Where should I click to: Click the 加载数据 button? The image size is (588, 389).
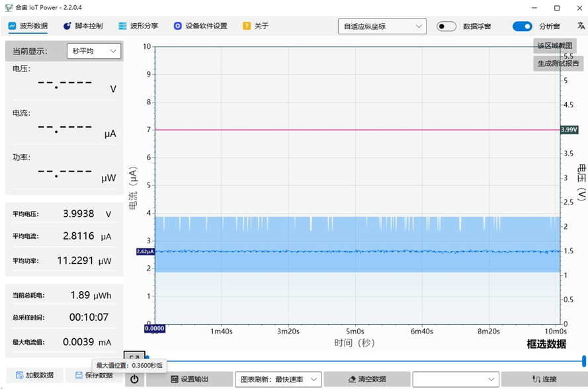pos(35,375)
